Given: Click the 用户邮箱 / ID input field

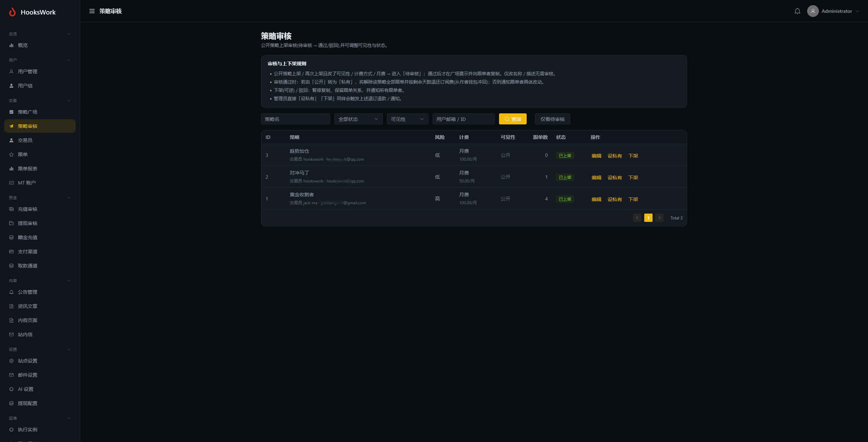Looking at the screenshot, I should tap(463, 119).
